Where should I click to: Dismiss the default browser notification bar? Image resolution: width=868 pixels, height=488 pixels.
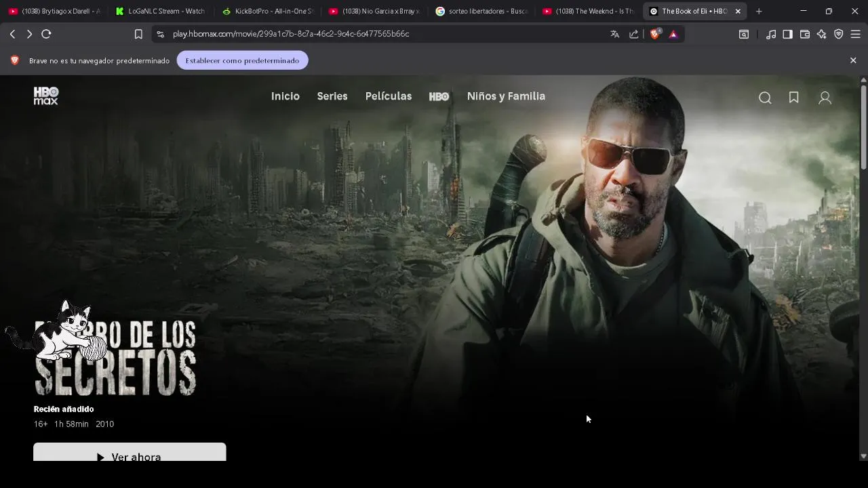853,60
